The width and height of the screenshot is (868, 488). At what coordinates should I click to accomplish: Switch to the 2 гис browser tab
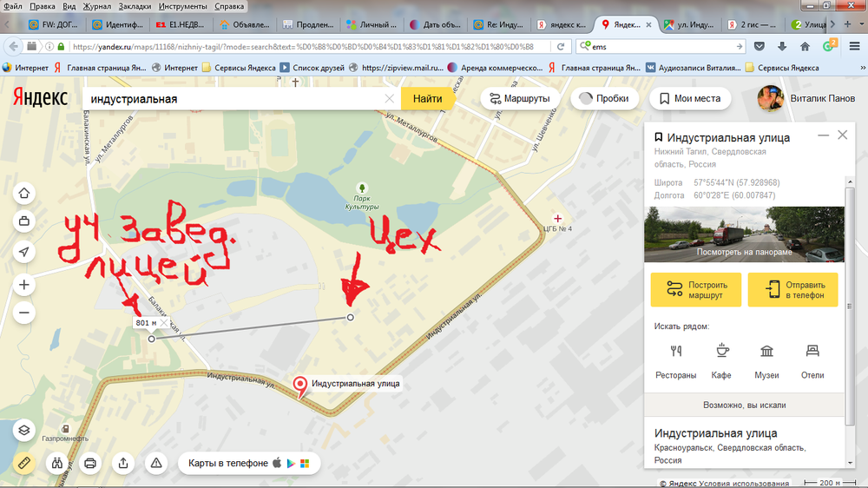point(753,24)
